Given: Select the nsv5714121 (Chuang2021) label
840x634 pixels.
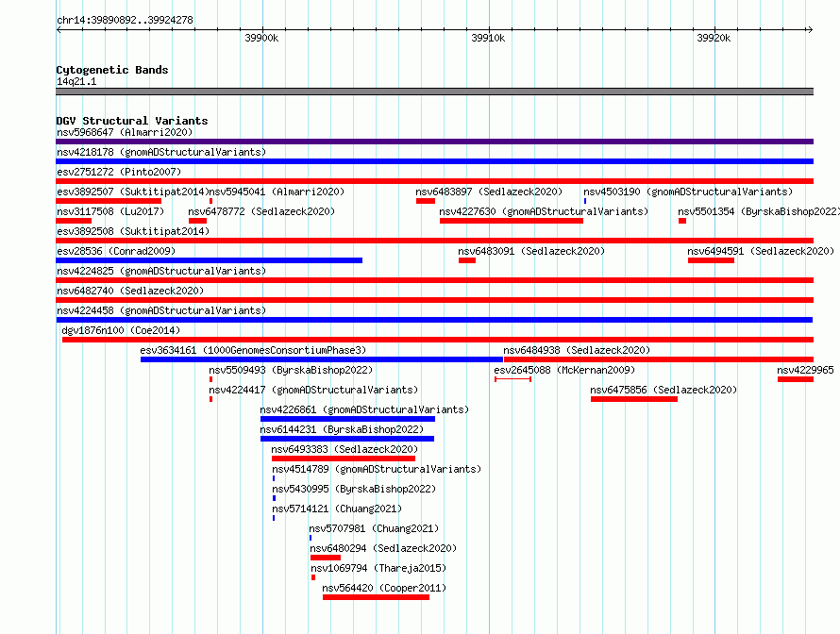Looking at the screenshot, I should [x=337, y=509].
